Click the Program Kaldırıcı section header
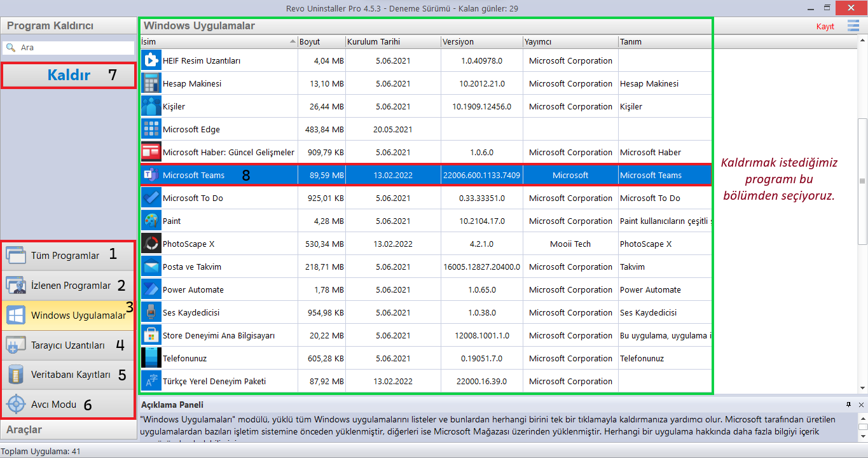The height and width of the screenshot is (458, 868). (68, 25)
